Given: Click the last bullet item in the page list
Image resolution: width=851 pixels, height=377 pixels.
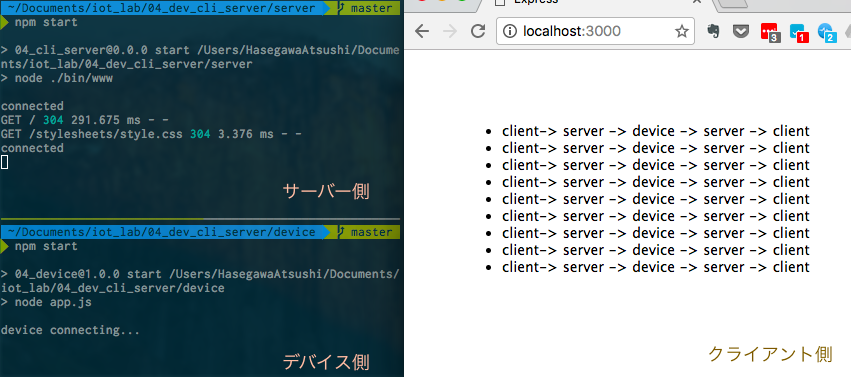Looking at the screenshot, I should pyautogui.click(x=656, y=267).
